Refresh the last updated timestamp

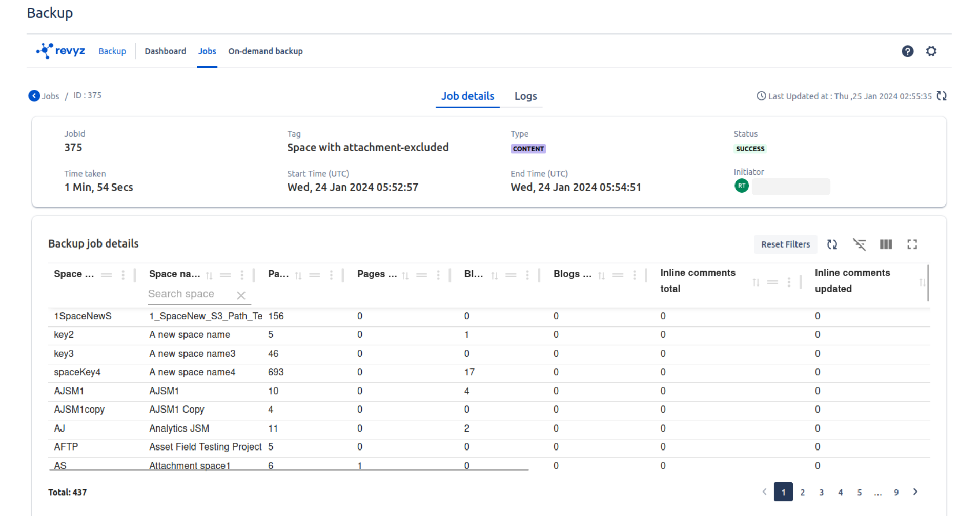(x=942, y=96)
